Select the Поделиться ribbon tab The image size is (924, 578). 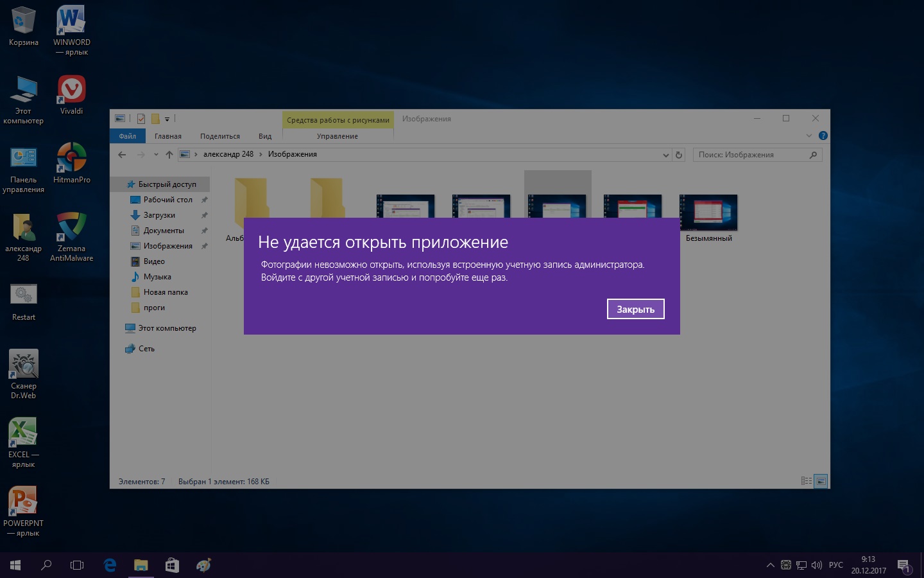[x=219, y=136]
